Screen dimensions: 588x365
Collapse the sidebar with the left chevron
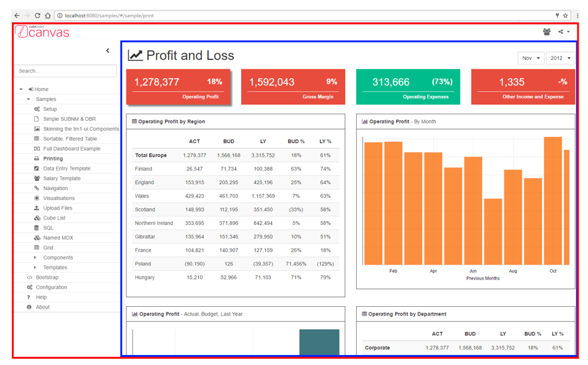(108, 51)
